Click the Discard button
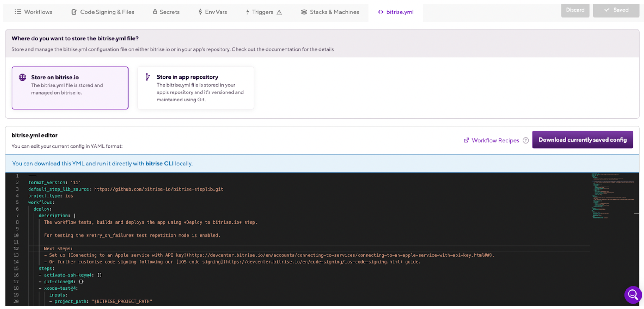Viewport: 644px width, 309px height. pos(575,10)
